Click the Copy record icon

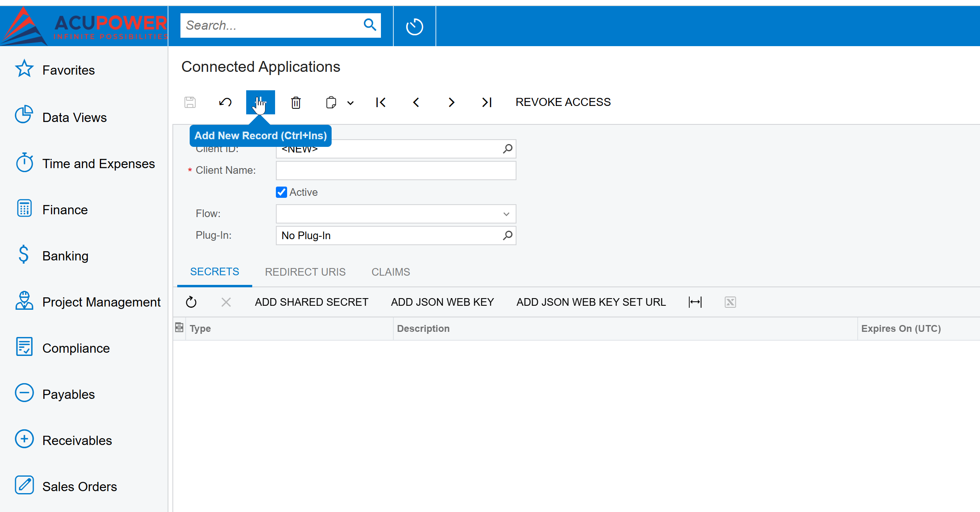(x=330, y=102)
